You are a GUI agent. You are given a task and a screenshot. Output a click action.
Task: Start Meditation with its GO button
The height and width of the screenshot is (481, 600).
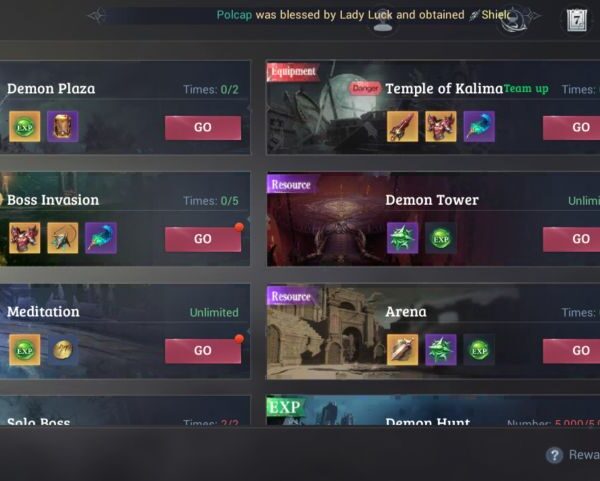coord(203,351)
